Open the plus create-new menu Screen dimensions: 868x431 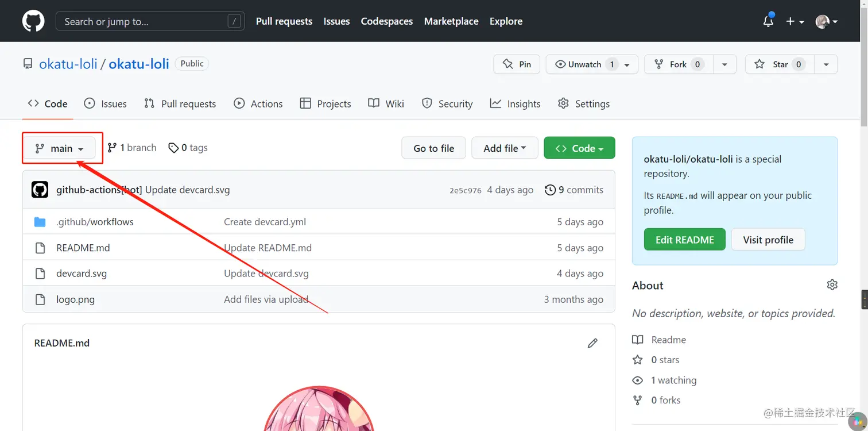[x=795, y=21]
